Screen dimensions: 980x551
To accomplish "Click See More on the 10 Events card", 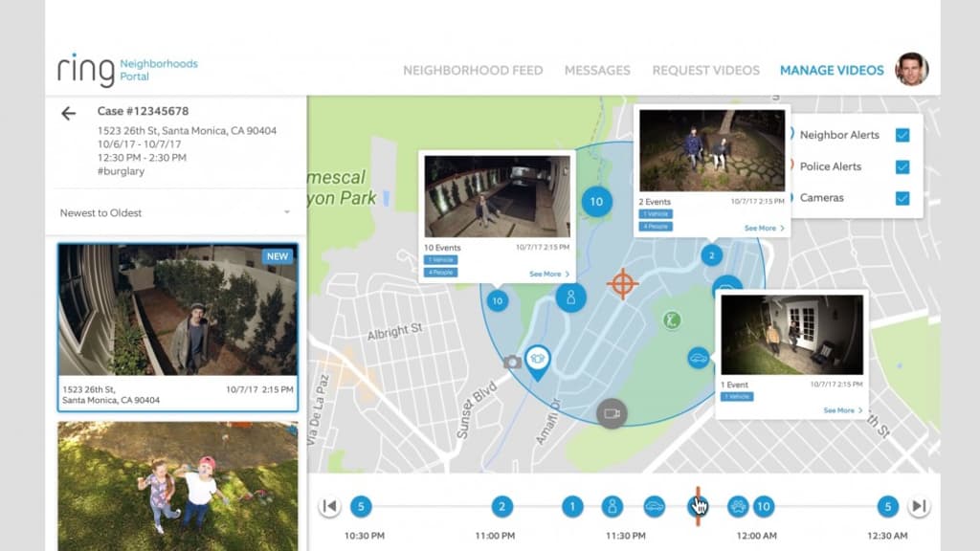I will [549, 274].
